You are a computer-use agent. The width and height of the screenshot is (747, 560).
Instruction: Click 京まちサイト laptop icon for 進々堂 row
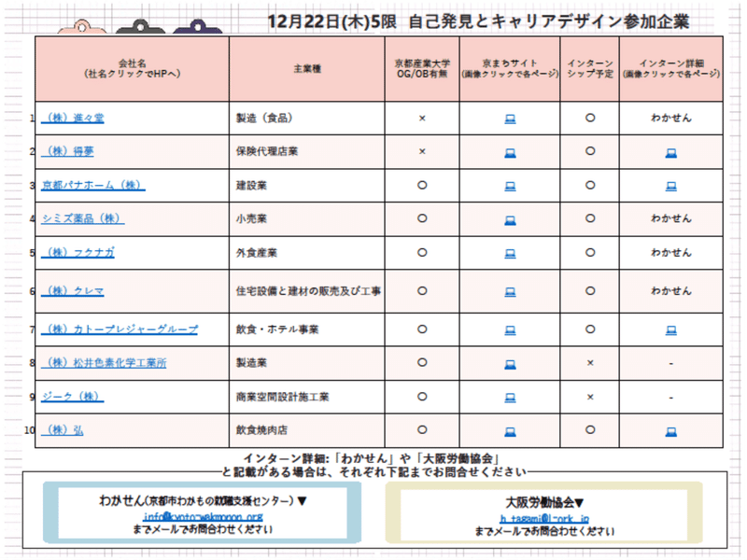tap(510, 119)
